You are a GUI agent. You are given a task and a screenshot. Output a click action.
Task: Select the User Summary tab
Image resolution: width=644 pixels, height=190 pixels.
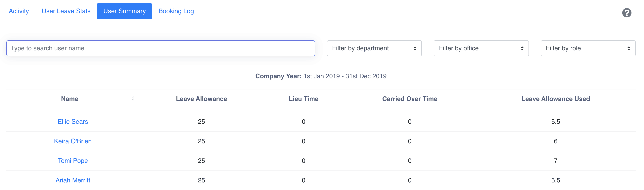pyautogui.click(x=124, y=11)
